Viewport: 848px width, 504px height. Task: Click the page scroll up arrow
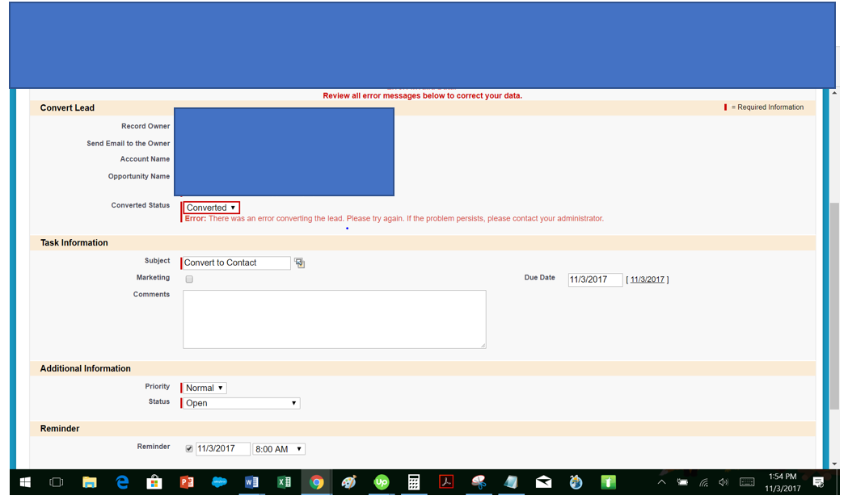[x=834, y=93]
